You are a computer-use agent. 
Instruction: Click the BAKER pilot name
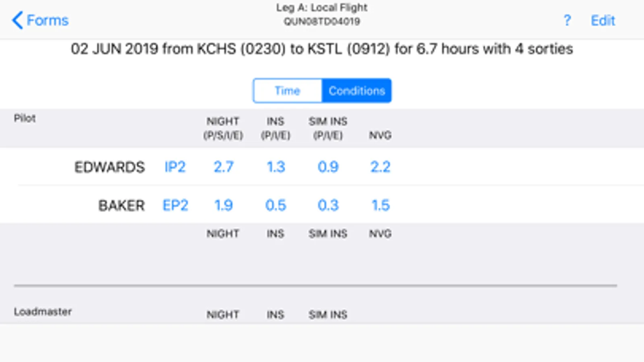(121, 206)
